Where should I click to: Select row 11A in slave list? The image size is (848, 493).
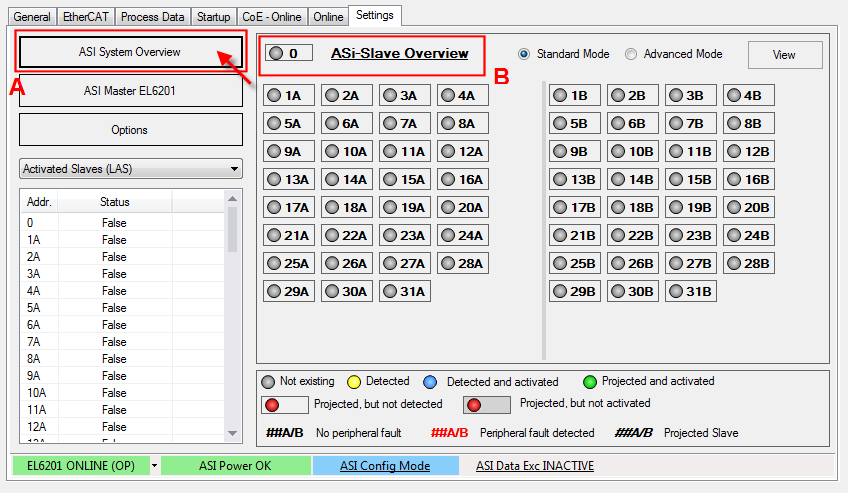[123, 410]
